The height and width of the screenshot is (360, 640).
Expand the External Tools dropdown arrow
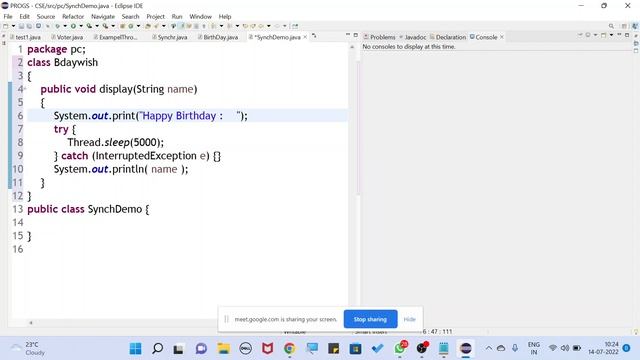coord(113,26)
